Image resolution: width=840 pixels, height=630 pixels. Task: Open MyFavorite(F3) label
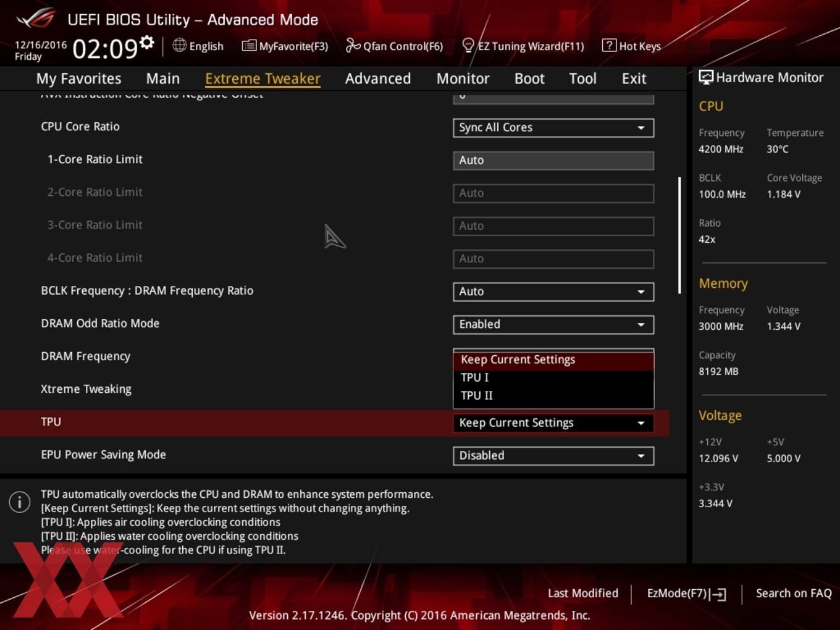pyautogui.click(x=293, y=46)
